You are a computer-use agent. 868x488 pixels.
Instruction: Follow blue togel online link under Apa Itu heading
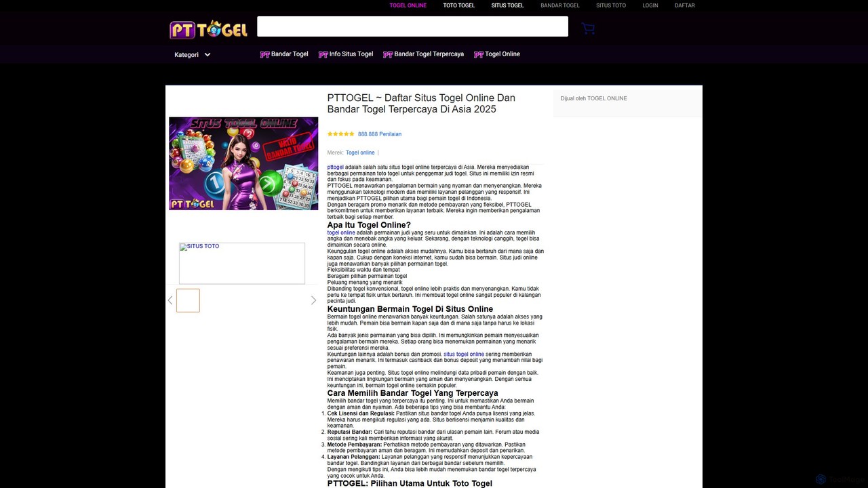[341, 233]
